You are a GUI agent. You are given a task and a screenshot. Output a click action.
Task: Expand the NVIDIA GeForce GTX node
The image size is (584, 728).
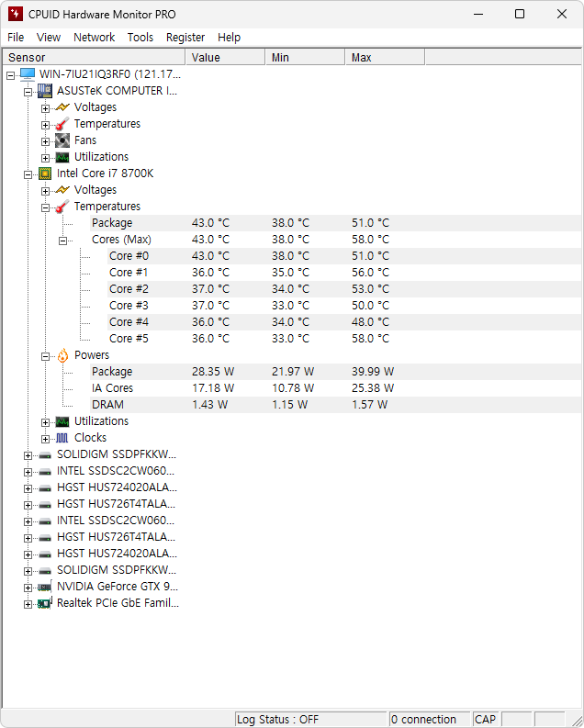pos(28,588)
